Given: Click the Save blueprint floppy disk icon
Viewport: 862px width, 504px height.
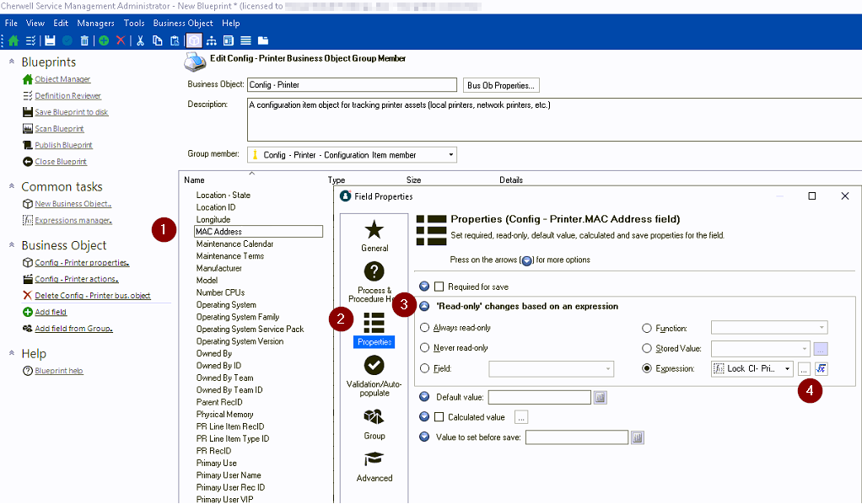Looking at the screenshot, I should pyautogui.click(x=49, y=40).
